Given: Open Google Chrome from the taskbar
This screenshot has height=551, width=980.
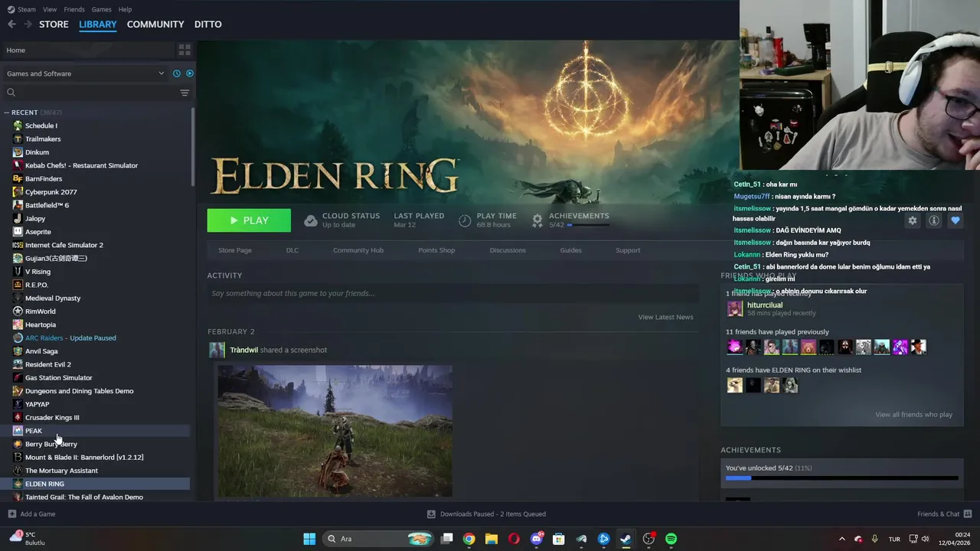Looking at the screenshot, I should [x=469, y=539].
